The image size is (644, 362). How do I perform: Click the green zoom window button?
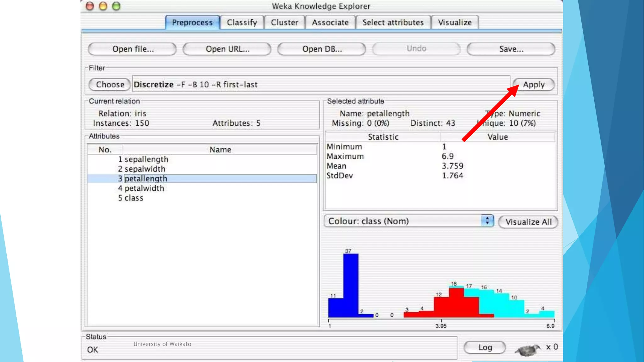coord(116,6)
